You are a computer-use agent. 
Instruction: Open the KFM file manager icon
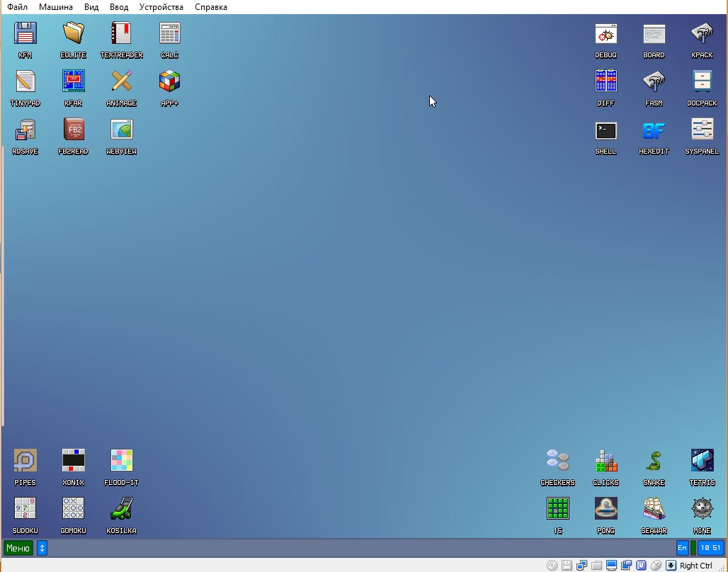25,33
